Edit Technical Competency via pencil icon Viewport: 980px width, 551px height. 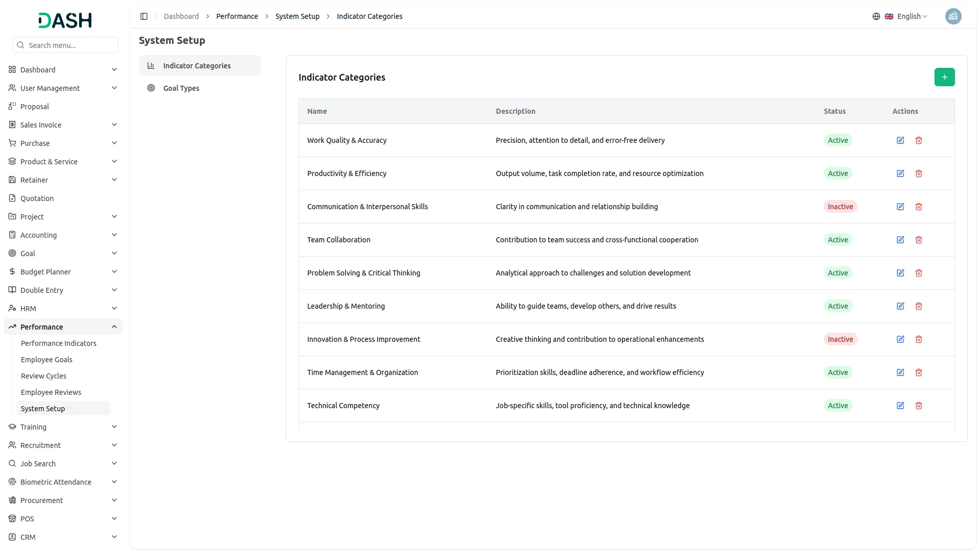[x=900, y=406]
